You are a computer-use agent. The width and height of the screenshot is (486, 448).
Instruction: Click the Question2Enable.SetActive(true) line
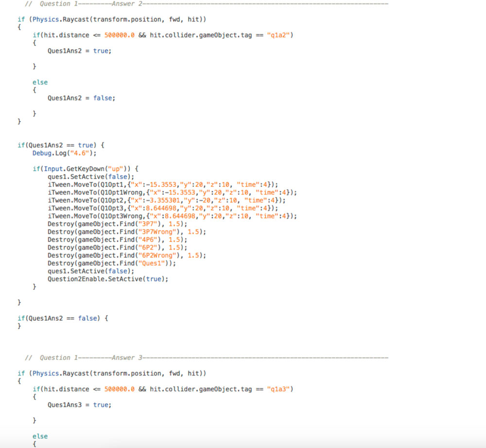(107, 279)
